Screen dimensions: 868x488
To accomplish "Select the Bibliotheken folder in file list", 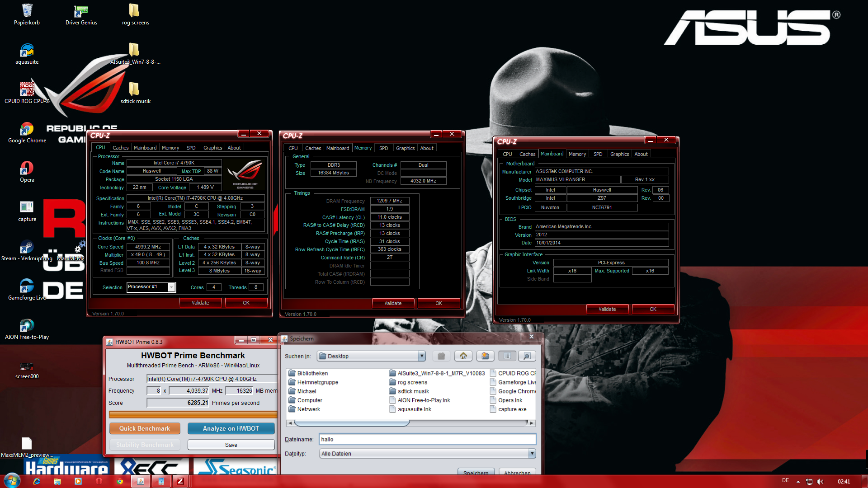I will [x=308, y=373].
